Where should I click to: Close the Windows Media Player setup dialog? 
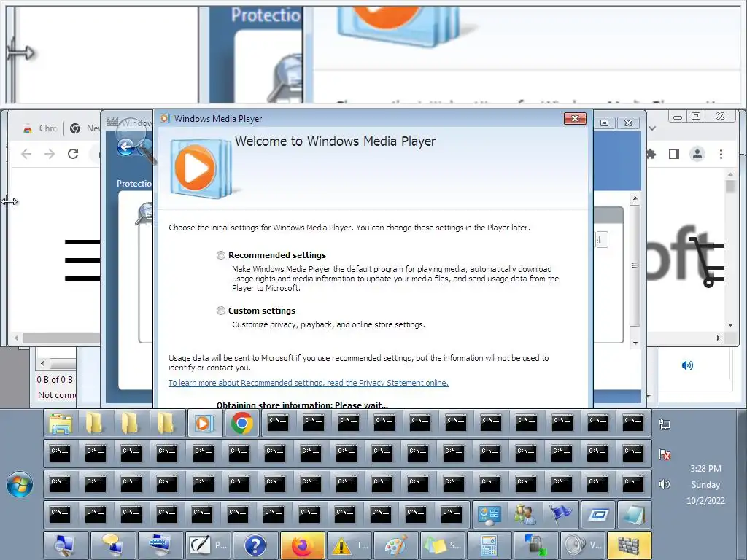tap(575, 119)
